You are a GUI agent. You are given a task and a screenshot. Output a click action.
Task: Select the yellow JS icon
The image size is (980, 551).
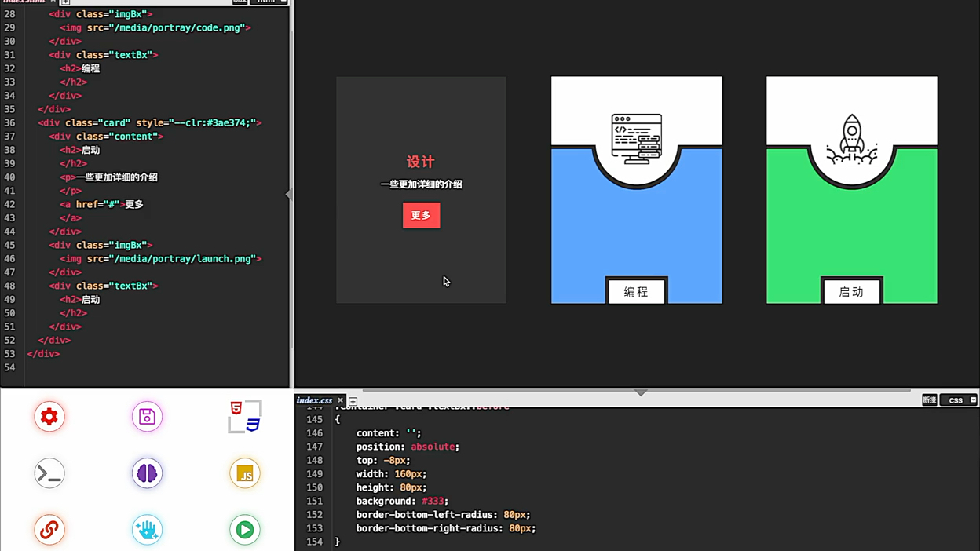coord(244,473)
